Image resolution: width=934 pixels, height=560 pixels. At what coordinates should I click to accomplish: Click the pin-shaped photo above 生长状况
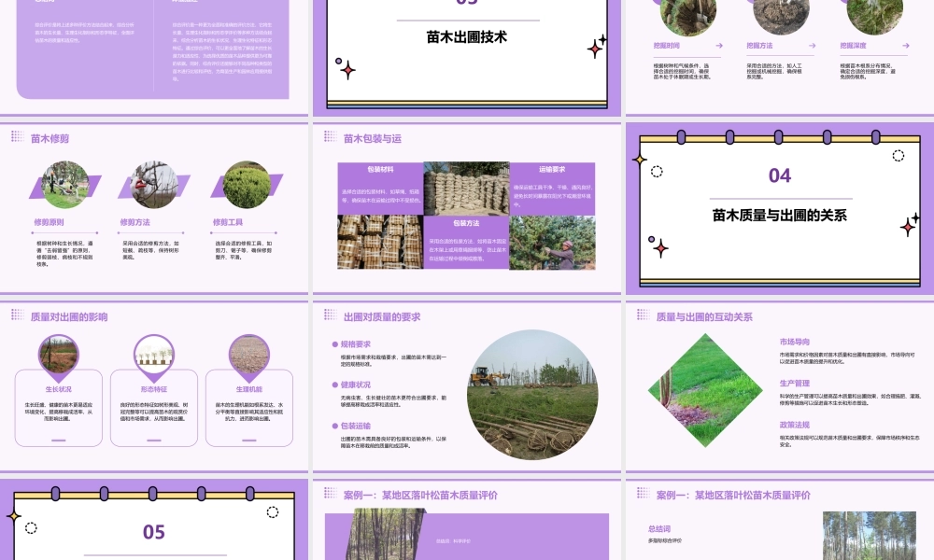(x=58, y=357)
